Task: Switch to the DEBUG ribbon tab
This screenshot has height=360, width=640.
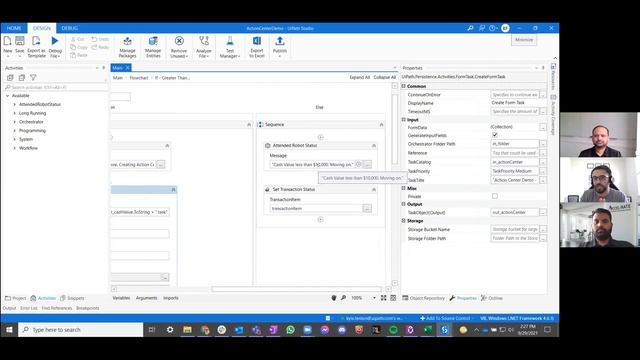Action: click(70, 28)
